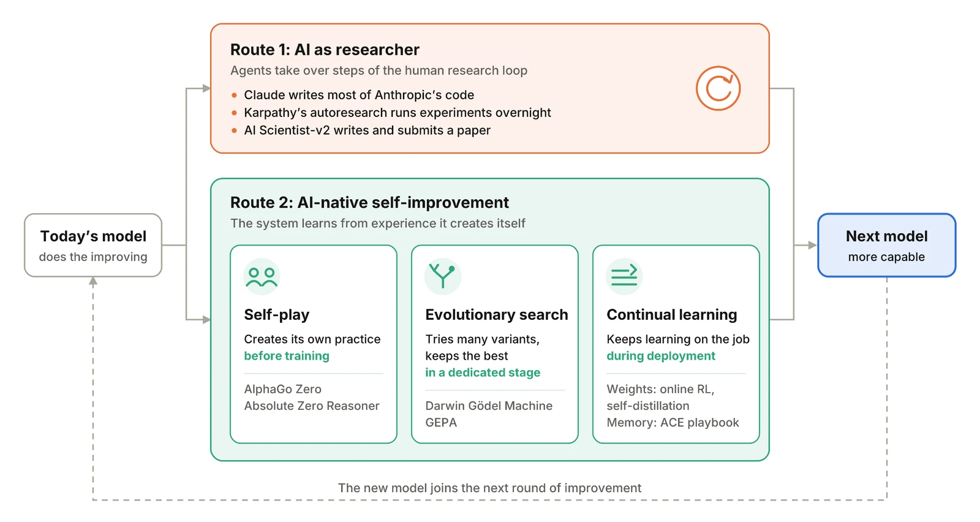Select the Next model box
Image resolution: width=980 pixels, height=522 pixels.
click(886, 245)
